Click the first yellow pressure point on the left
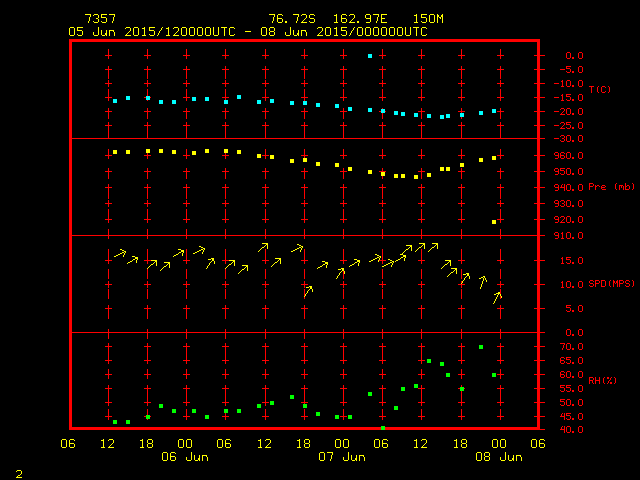Image resolution: width=640 pixels, height=480 pixels. [x=115, y=152]
